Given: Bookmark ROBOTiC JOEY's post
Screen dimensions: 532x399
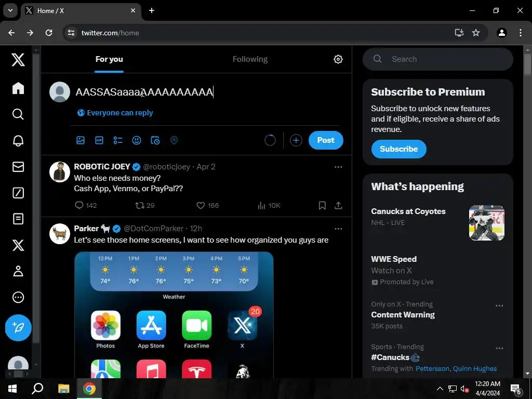Looking at the screenshot, I should 322,205.
